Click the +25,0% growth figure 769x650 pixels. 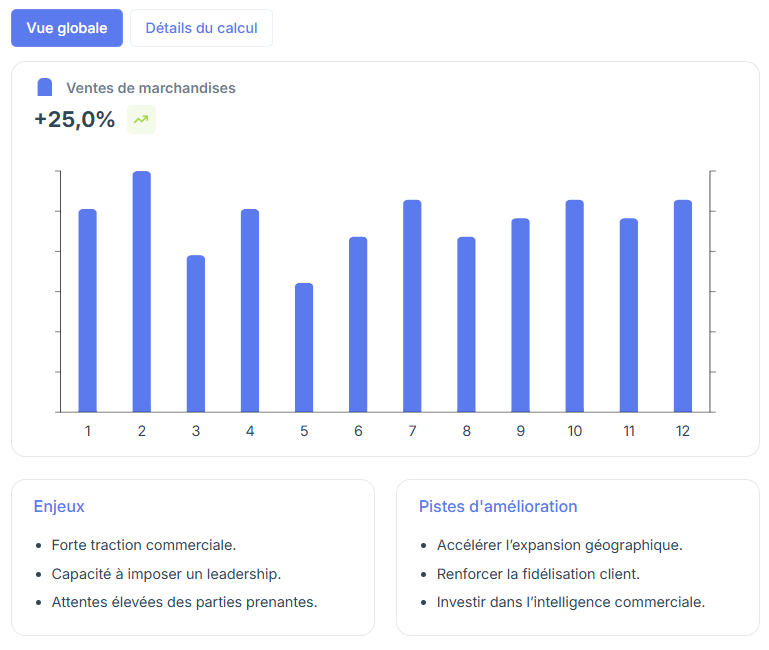[x=75, y=119]
